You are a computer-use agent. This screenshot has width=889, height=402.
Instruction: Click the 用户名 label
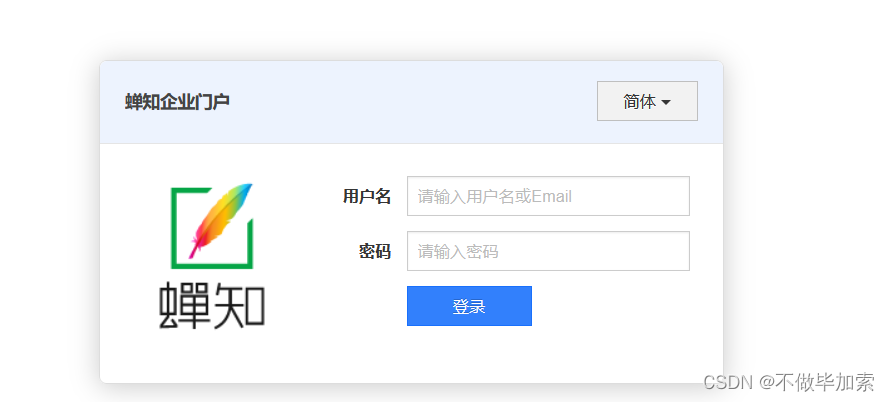pos(367,197)
